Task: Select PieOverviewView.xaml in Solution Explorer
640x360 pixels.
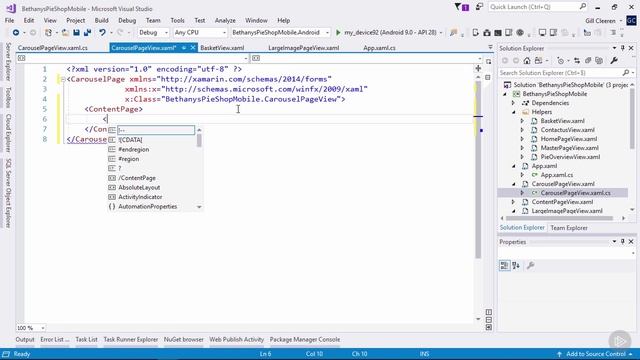Action: click(x=570, y=157)
